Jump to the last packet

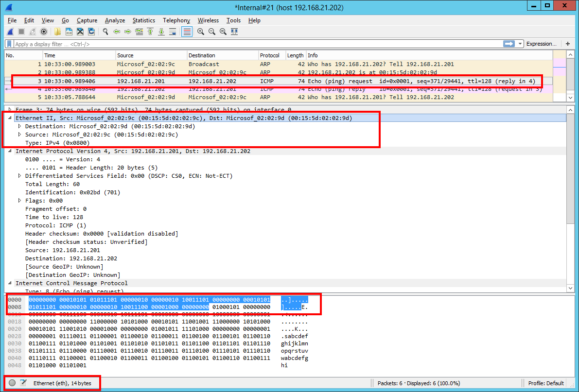(x=161, y=32)
